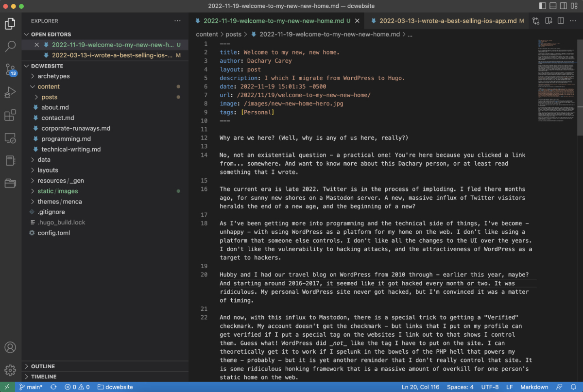583x392 pixels.
Task: Open the Accounts menu icon
Action: pyautogui.click(x=10, y=348)
